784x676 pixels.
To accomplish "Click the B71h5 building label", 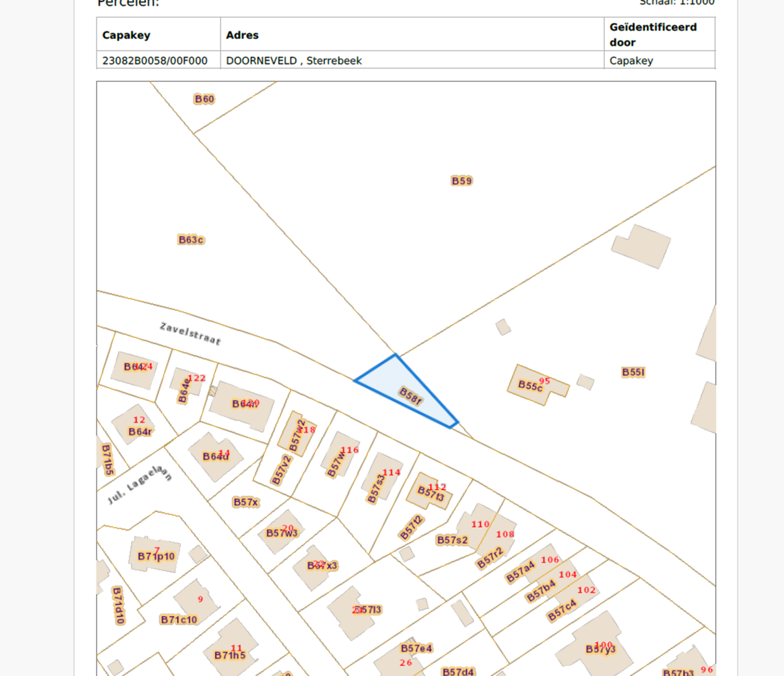I will [230, 655].
